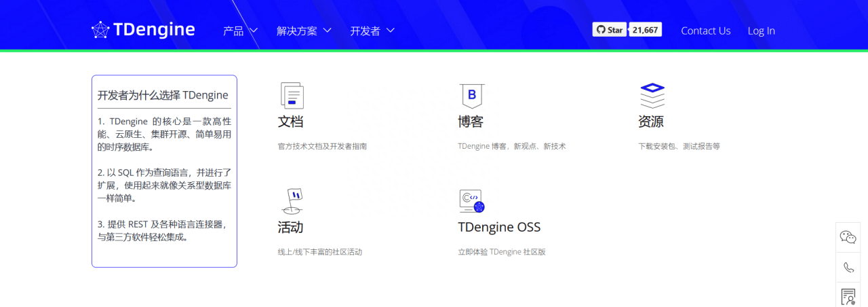Click the GitHub Star button
The image size is (868, 307).
[609, 30]
